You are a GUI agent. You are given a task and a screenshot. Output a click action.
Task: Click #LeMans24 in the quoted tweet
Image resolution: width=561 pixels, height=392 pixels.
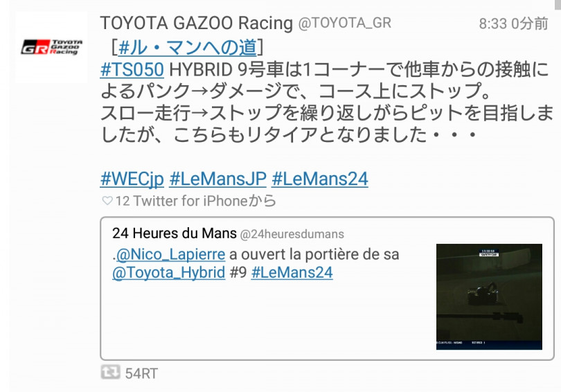coord(292,273)
